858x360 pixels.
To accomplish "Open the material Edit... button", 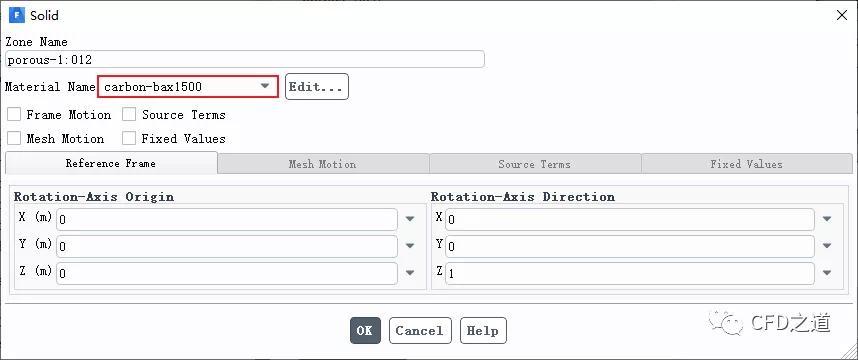I will click(316, 86).
